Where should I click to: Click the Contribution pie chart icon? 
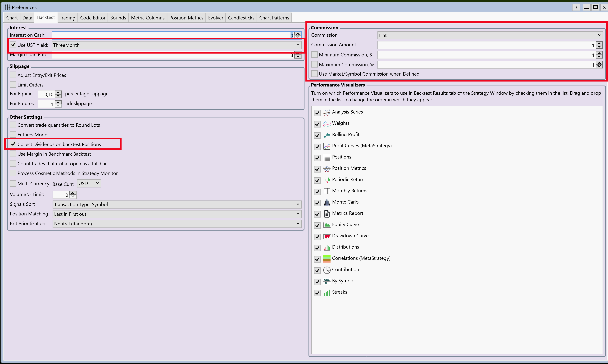pyautogui.click(x=327, y=270)
